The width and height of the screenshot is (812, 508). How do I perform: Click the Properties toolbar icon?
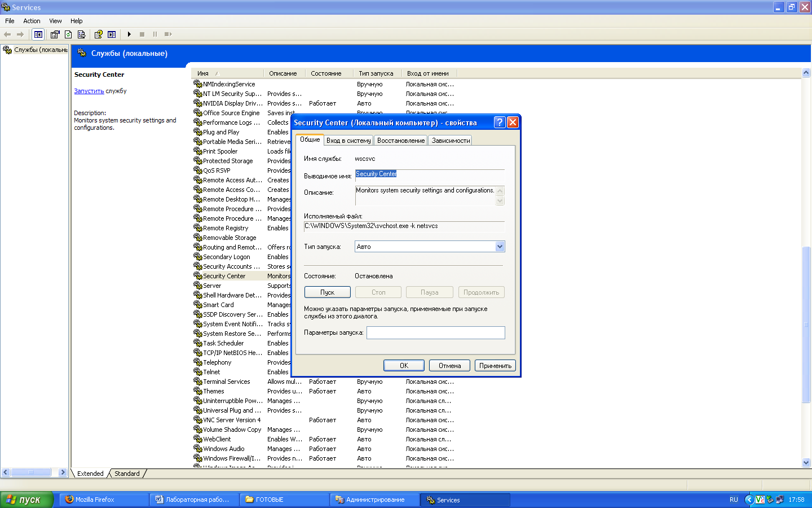click(x=55, y=34)
